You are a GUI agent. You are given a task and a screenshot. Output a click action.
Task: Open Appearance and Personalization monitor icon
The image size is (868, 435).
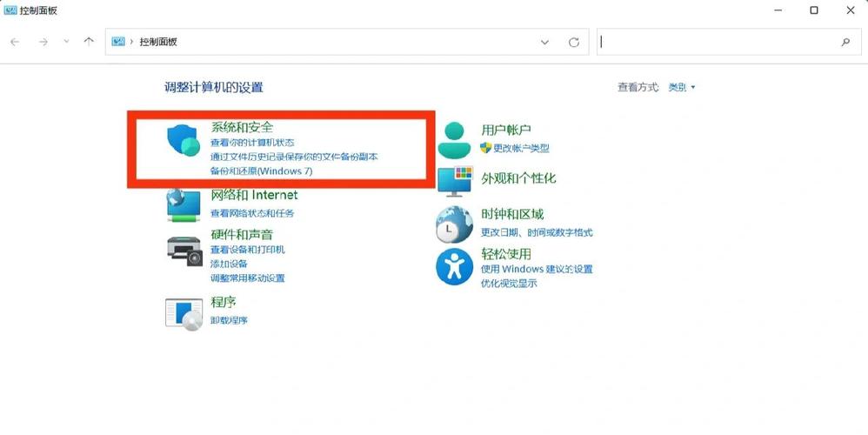pos(454,180)
